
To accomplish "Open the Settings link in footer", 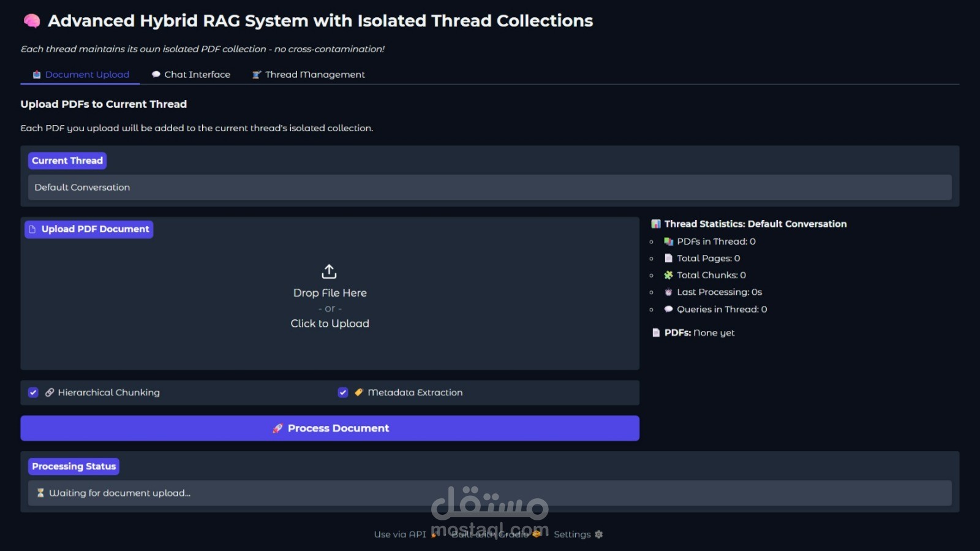I will [x=578, y=534].
